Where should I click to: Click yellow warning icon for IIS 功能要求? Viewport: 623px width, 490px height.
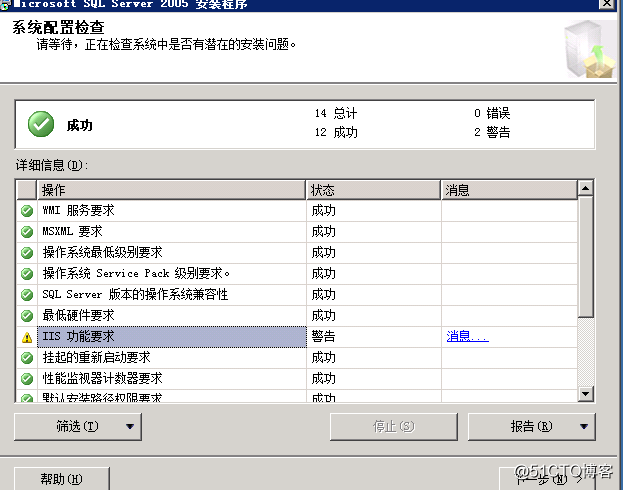[27, 337]
